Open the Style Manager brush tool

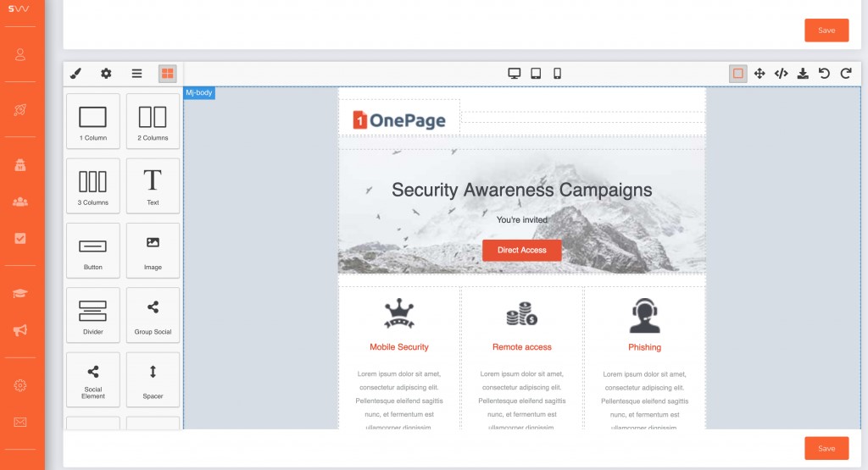[x=75, y=74]
